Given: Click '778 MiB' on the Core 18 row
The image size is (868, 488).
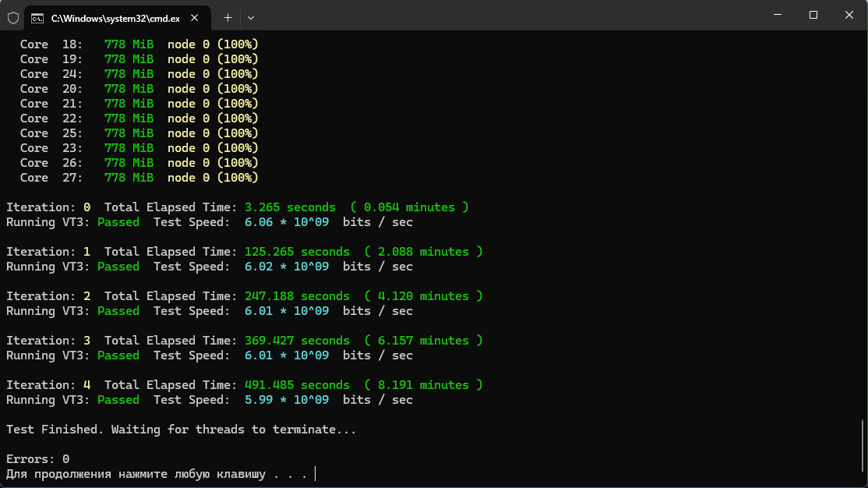Looking at the screenshot, I should pyautogui.click(x=129, y=44).
